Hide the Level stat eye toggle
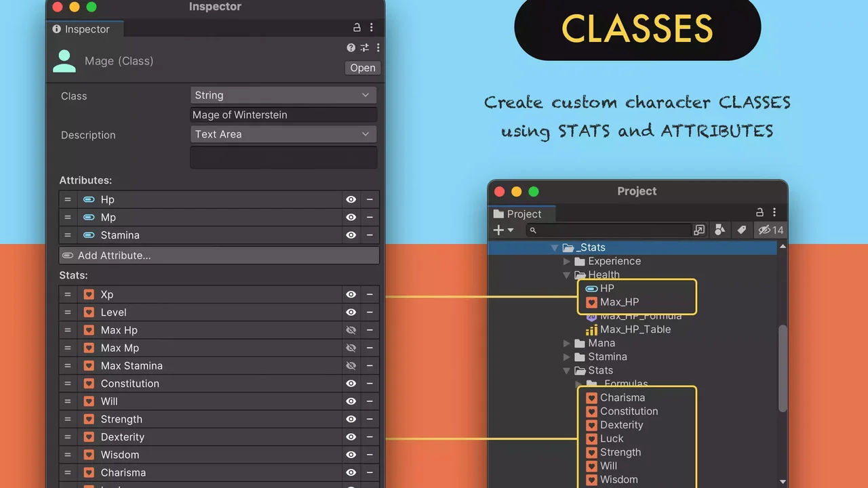This screenshot has width=868, height=488. 351,312
